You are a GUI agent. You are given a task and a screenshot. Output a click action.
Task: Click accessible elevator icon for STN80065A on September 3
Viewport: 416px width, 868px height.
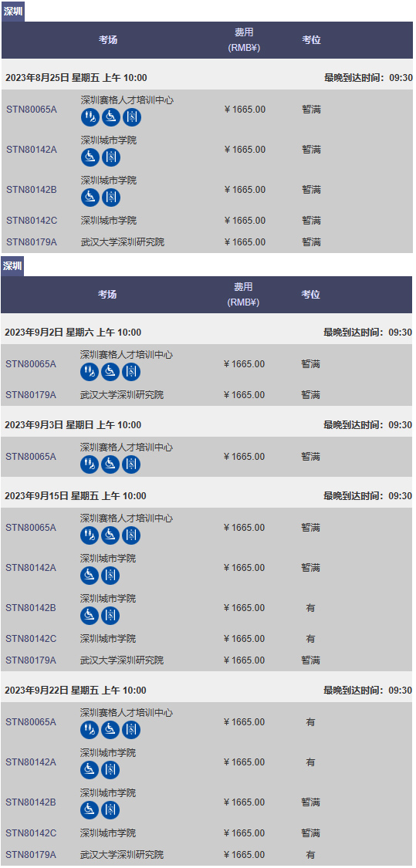131,464
